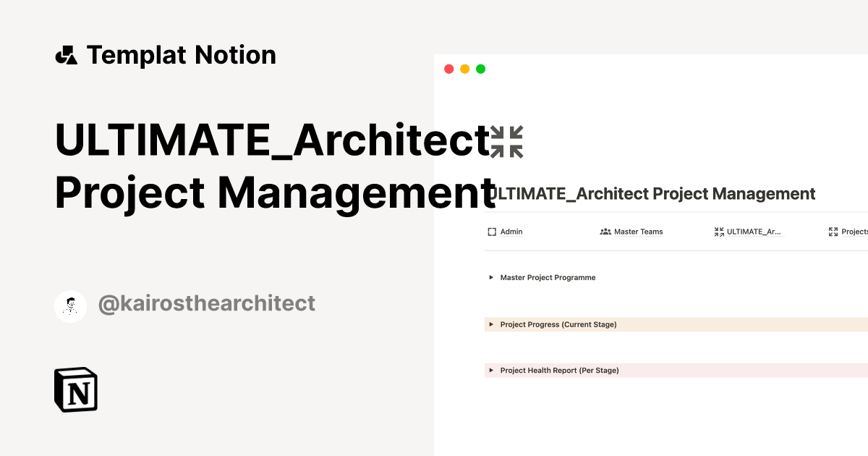Click the Notion logo near bottom left
Image resolution: width=868 pixels, height=456 pixels.
click(x=76, y=389)
